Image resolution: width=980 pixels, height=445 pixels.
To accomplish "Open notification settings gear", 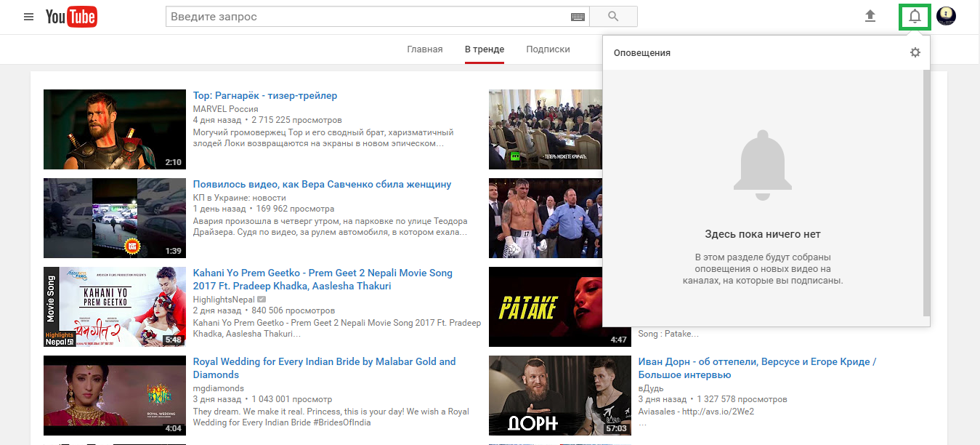I will [915, 52].
